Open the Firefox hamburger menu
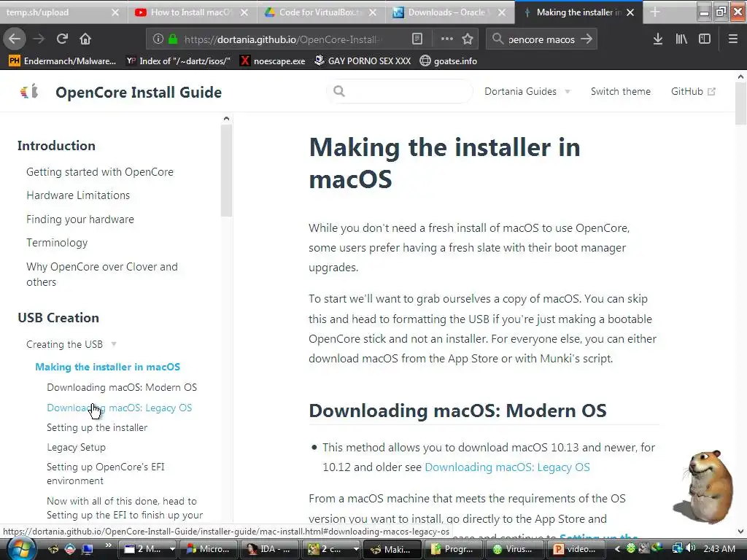This screenshot has width=747, height=560. coord(732,39)
